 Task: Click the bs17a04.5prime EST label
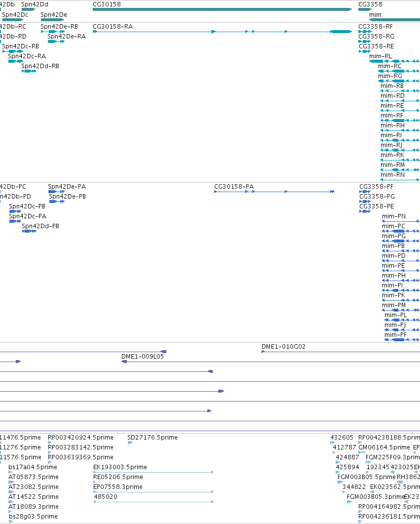33,467
